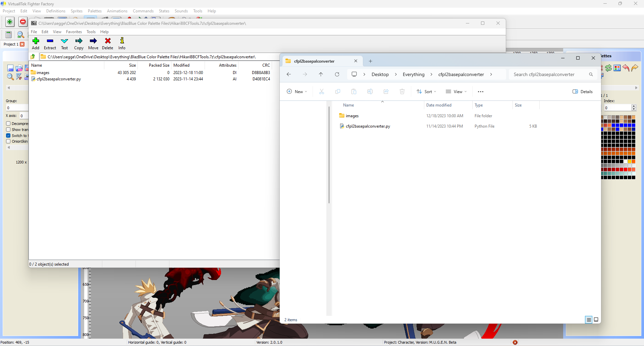Click the new PCX sprite icon
Viewport: 644px width, 346px height.
click(x=10, y=68)
